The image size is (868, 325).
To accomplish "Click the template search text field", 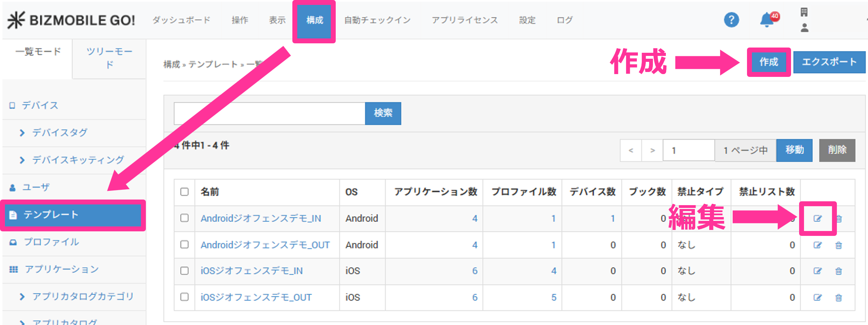I will [269, 114].
